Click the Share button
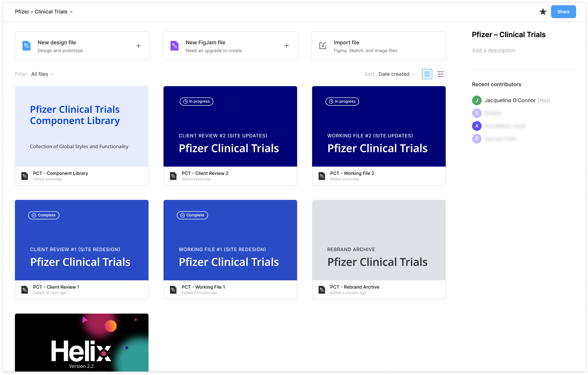This screenshot has height=375, width=588. tap(563, 12)
